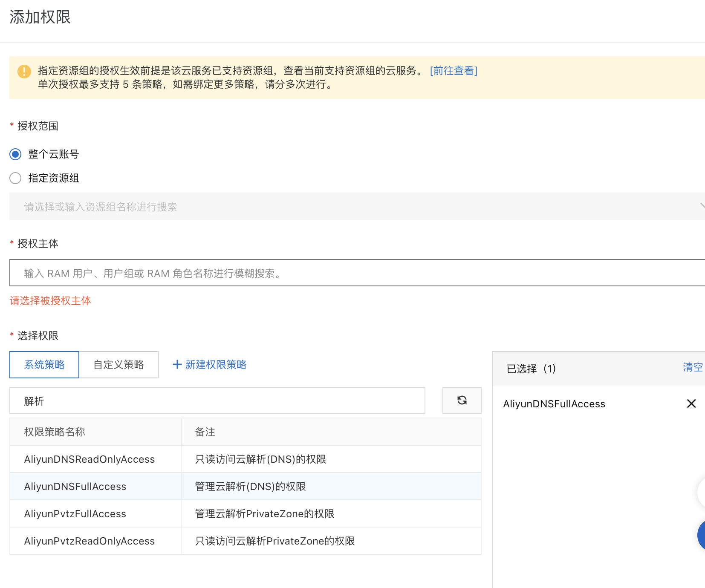Click the AliyunDNSFullAccess entry in selected panel
705x588 pixels.
(554, 404)
